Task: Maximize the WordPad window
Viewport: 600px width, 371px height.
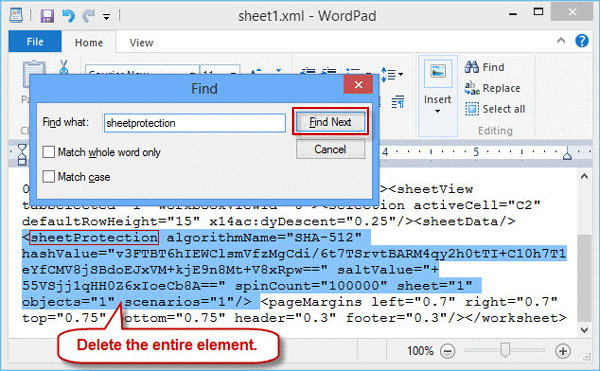Action: click(538, 12)
